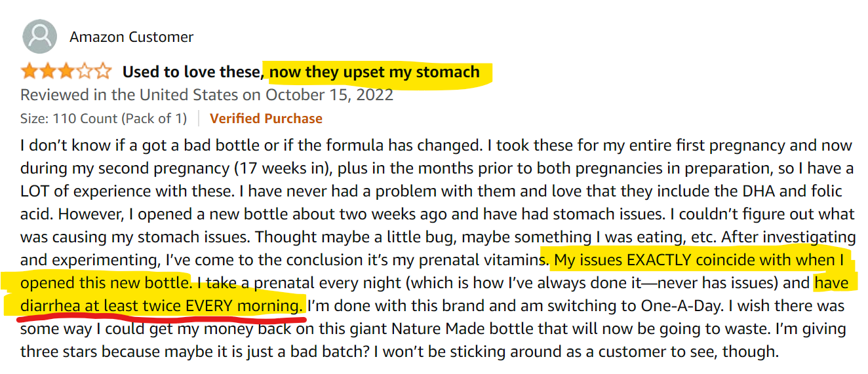Click the fourth empty rating star
Screen dimensions: 868x374
click(x=85, y=72)
